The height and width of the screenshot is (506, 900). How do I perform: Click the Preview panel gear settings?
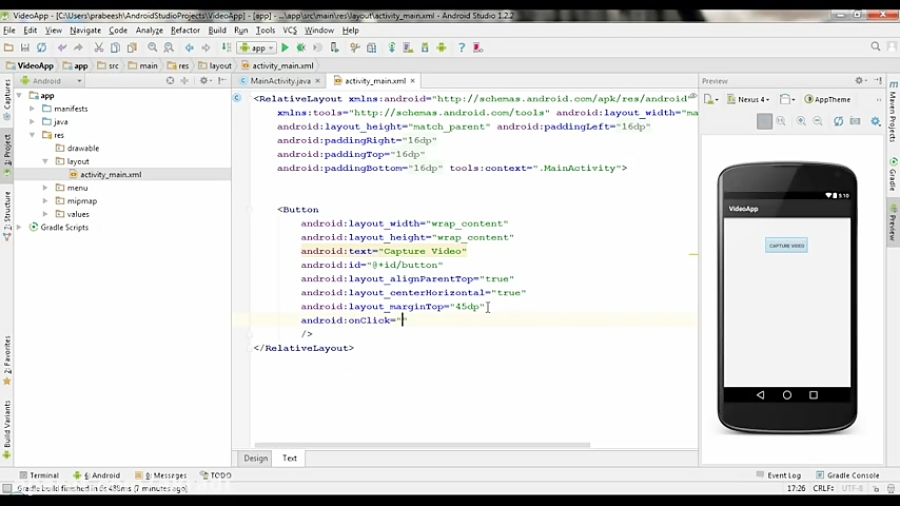[860, 81]
